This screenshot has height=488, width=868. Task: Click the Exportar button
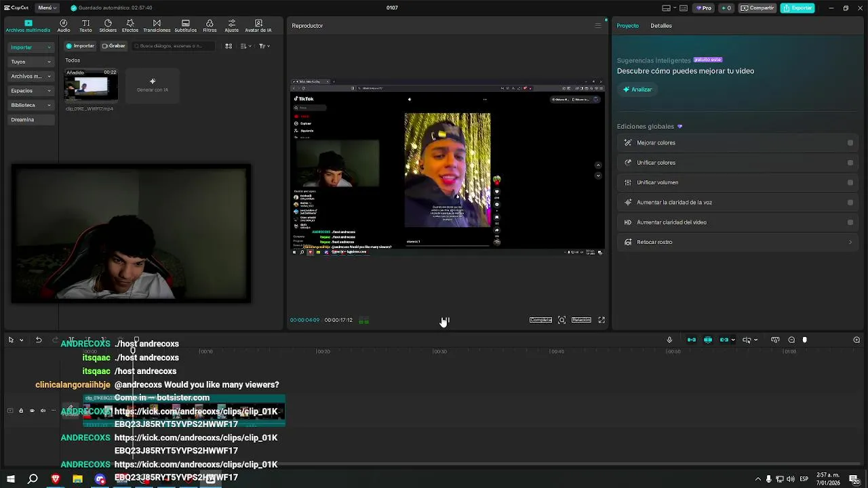pyautogui.click(x=797, y=8)
